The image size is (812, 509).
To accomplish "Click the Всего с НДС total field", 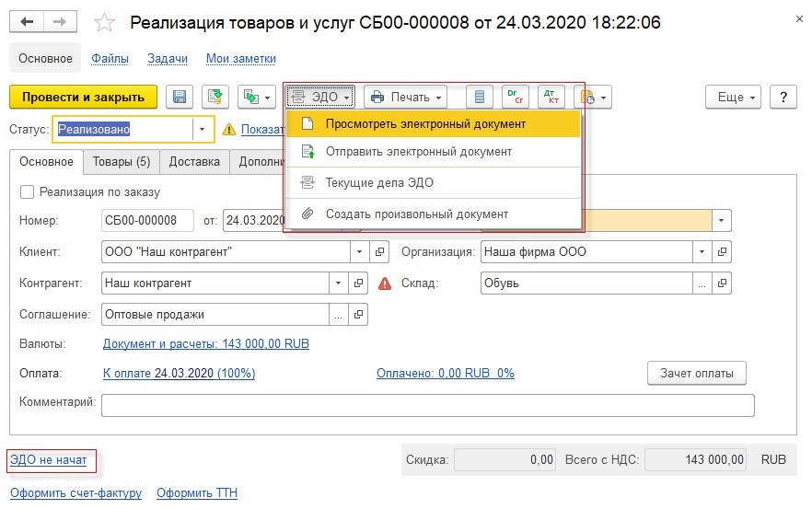I will pos(695,460).
